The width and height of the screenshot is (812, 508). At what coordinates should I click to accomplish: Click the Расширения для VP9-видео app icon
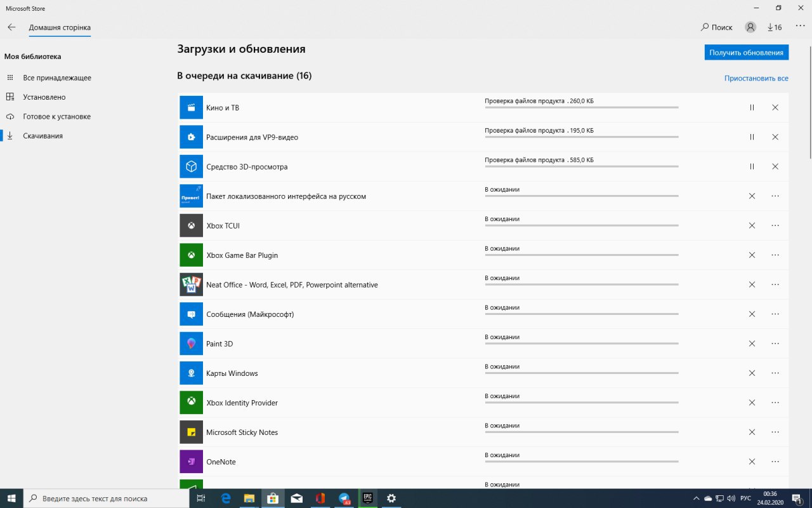191,137
